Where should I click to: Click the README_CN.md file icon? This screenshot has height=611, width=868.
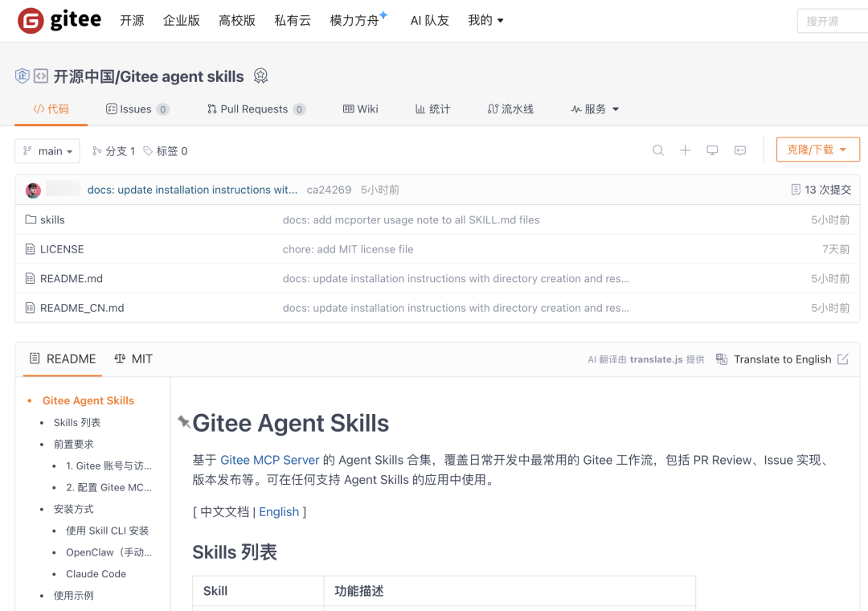tap(31, 307)
